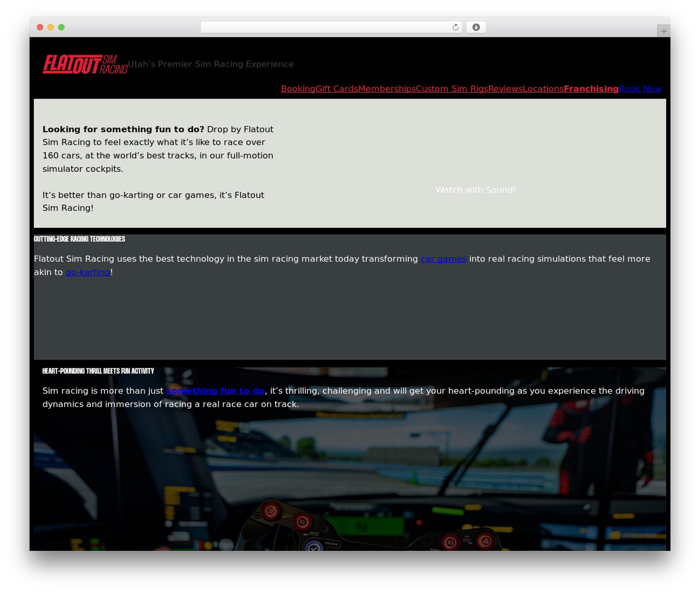Open the "something fun to do" link

click(x=215, y=391)
